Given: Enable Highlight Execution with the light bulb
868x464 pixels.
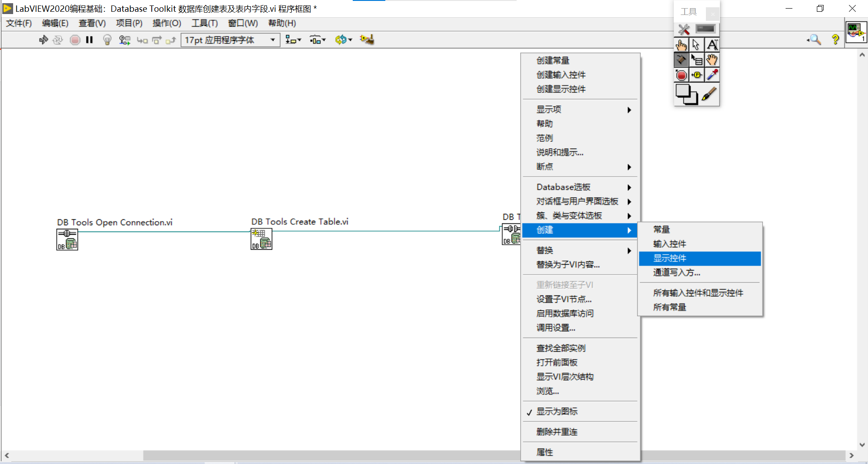Looking at the screenshot, I should (x=106, y=40).
